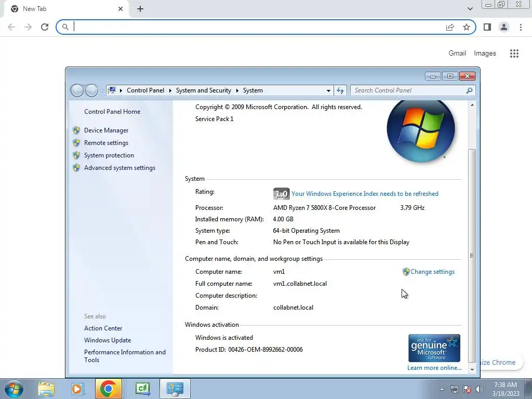The height and width of the screenshot is (399, 532).
Task: Refresh the Windows Experience Index link
Action: point(365,194)
